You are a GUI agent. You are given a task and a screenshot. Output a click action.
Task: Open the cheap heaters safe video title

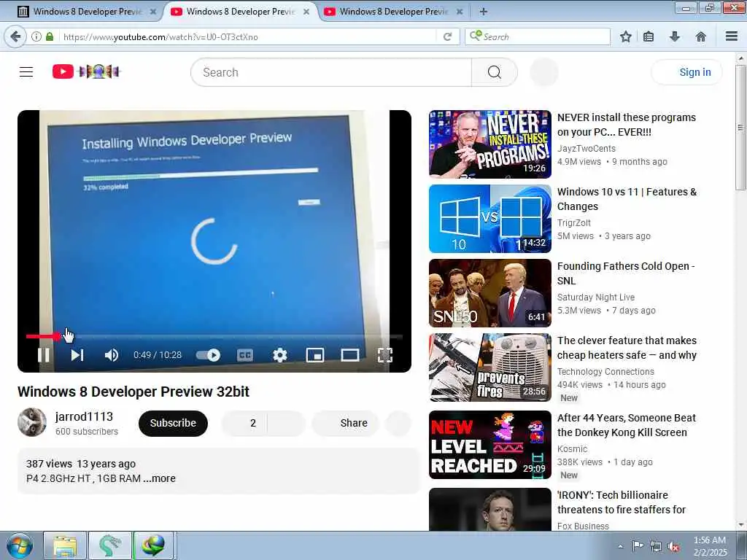click(627, 348)
